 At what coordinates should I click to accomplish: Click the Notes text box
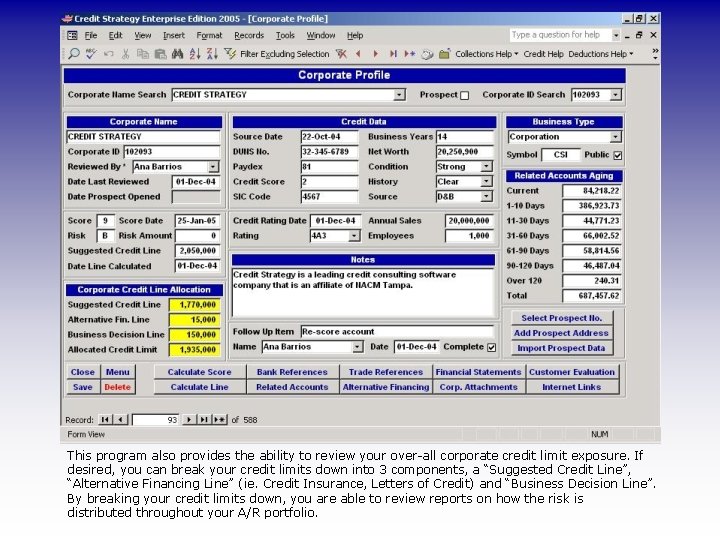(363, 293)
